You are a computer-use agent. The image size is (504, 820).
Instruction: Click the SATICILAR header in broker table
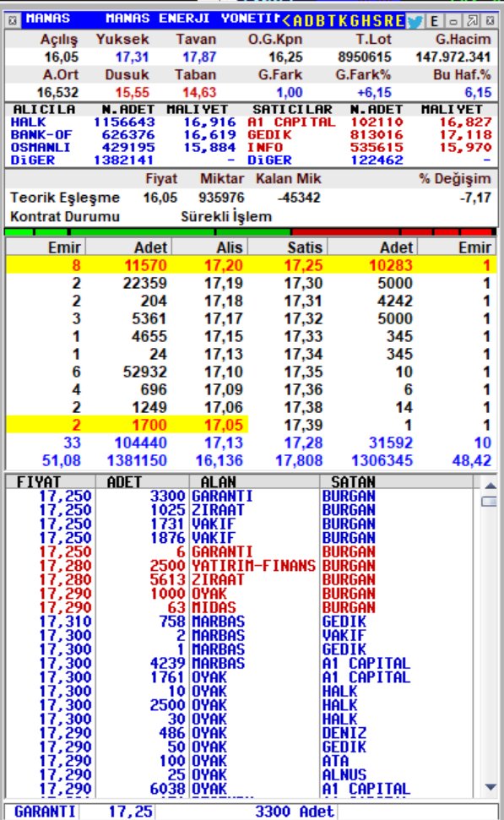[x=292, y=109]
